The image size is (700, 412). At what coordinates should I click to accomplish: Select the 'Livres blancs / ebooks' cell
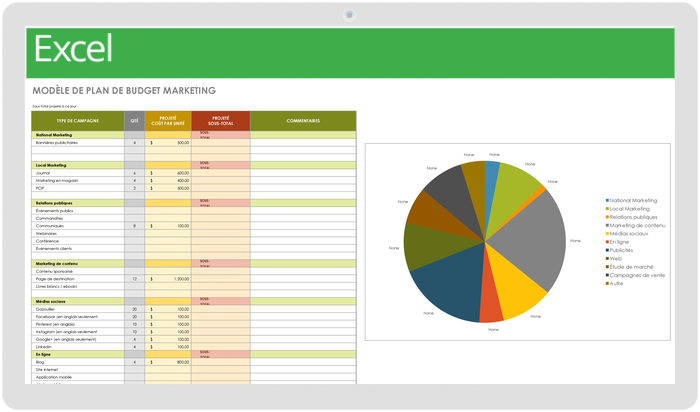pyautogui.click(x=78, y=287)
